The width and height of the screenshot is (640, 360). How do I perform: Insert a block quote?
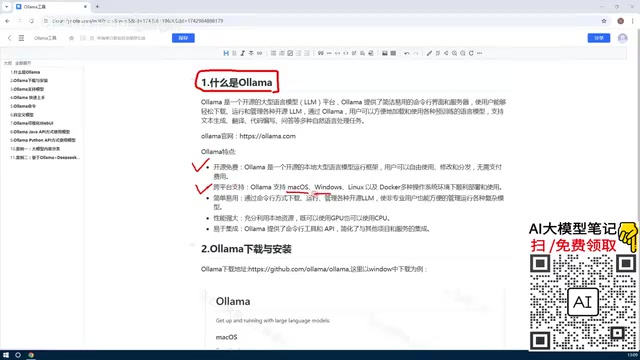point(321,53)
